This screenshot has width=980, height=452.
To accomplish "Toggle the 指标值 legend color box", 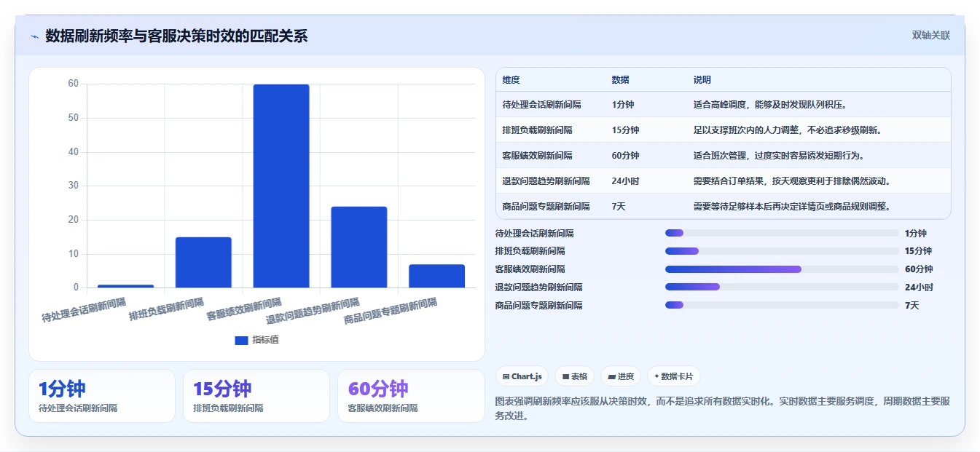I will [x=241, y=340].
